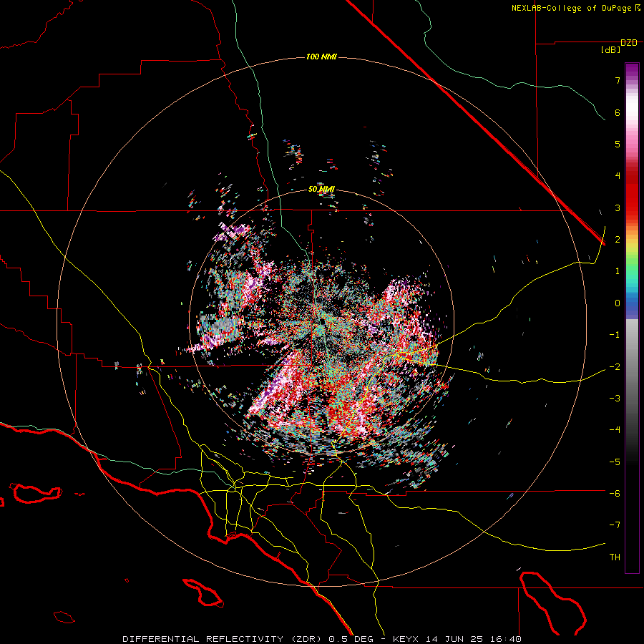Click the '4' value on the color scale
644x644 pixels.
click(618, 176)
